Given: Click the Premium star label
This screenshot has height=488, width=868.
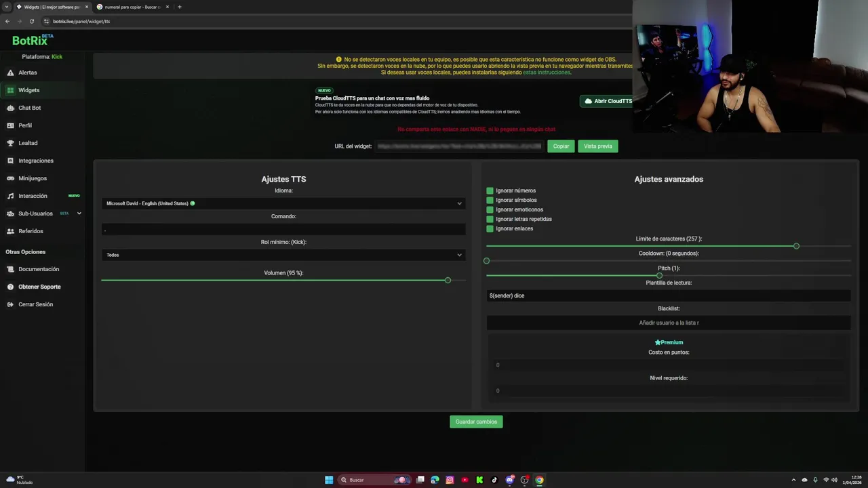Looking at the screenshot, I should pos(669,342).
